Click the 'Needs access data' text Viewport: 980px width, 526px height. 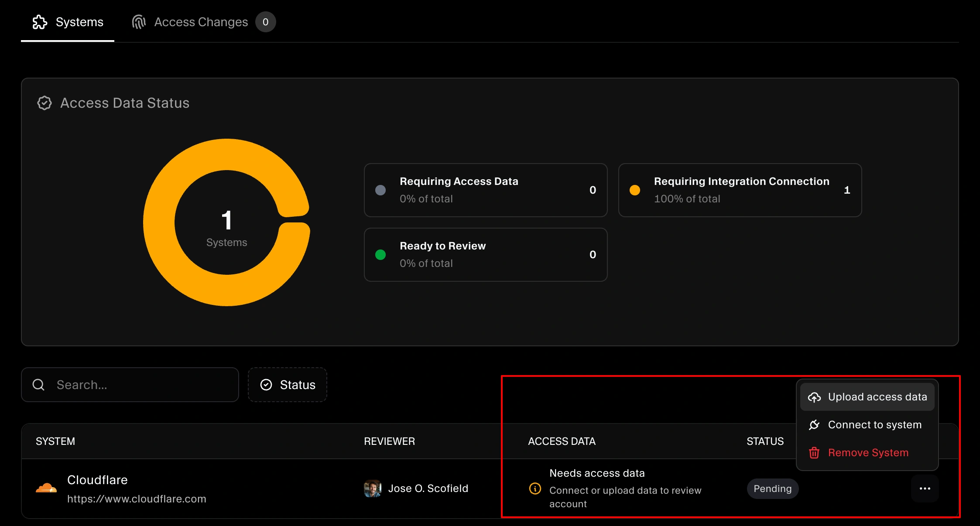pos(597,473)
